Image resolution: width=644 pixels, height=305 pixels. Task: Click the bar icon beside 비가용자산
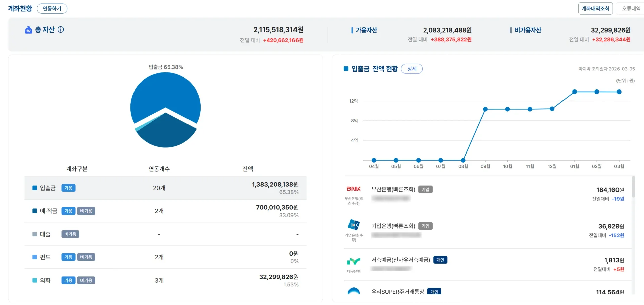point(511,30)
